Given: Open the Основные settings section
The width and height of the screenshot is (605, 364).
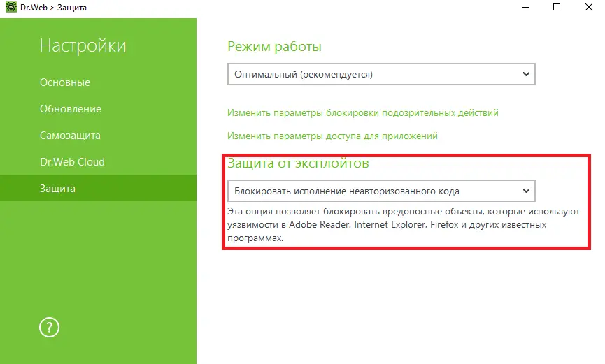Looking at the screenshot, I should pyautogui.click(x=65, y=82).
